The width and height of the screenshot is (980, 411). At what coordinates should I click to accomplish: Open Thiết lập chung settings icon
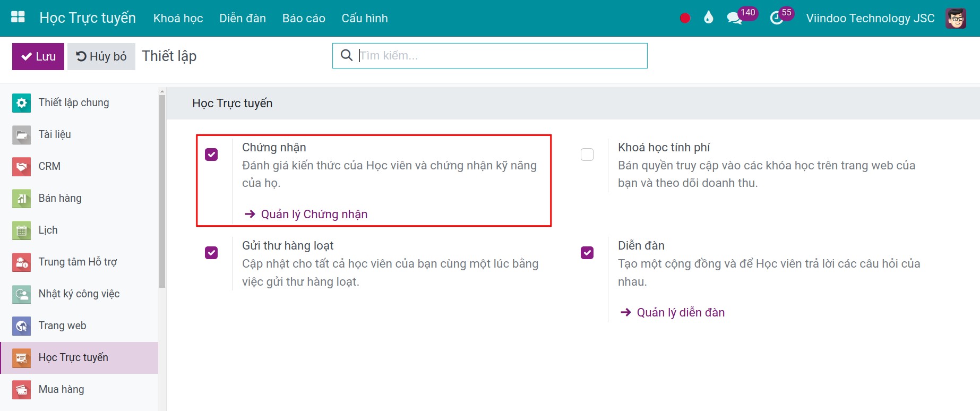21,102
